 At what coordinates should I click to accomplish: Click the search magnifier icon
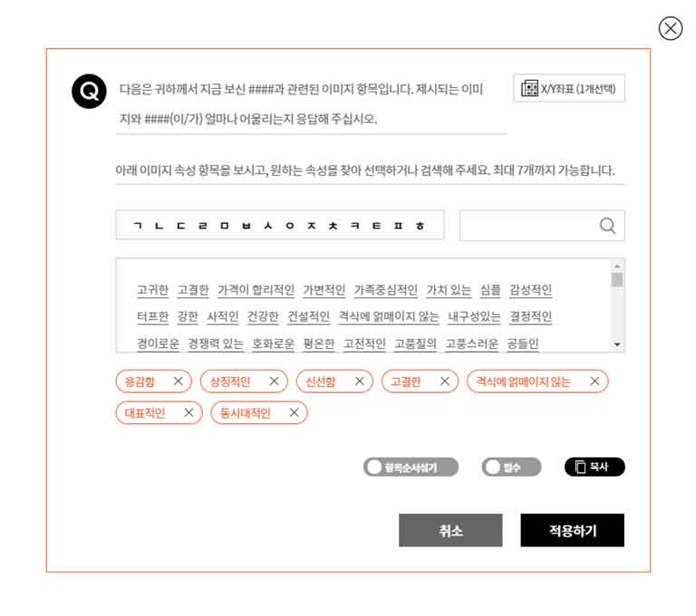coord(607,226)
